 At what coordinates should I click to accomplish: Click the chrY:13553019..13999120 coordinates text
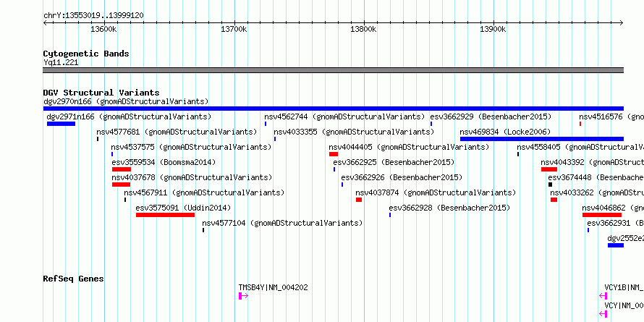click(93, 16)
